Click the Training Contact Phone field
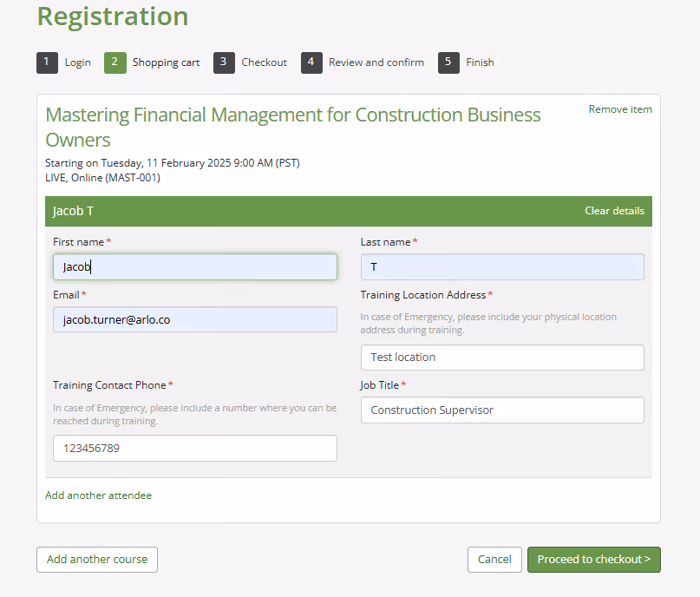Screen dimensions: 700x597 tap(194, 448)
